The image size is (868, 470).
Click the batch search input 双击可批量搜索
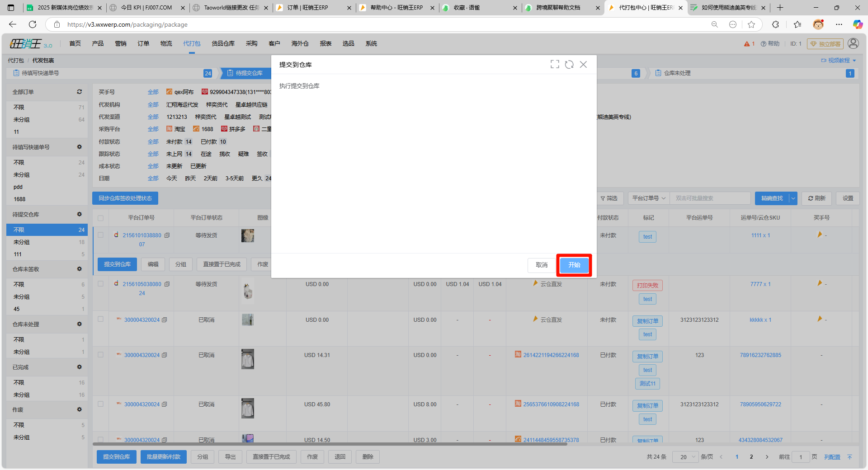tap(711, 198)
